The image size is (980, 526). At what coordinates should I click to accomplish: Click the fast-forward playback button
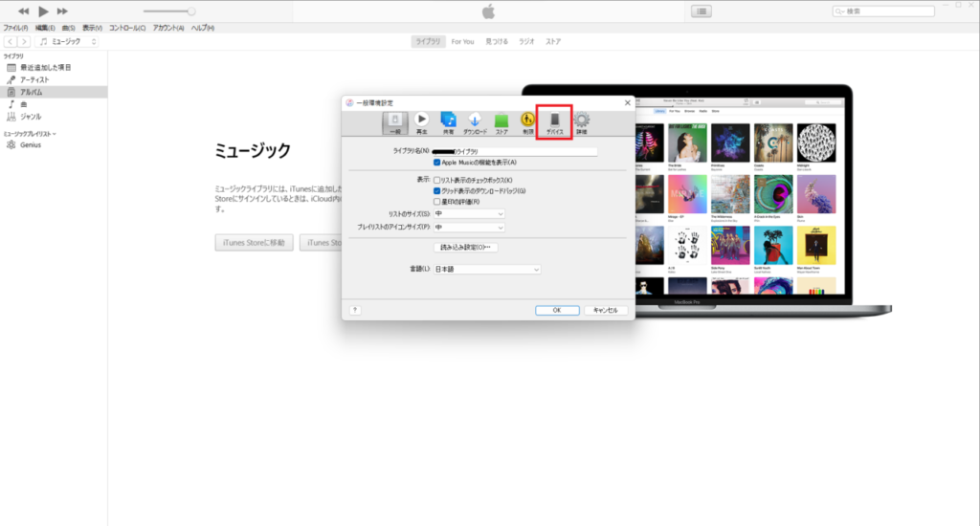click(x=62, y=11)
